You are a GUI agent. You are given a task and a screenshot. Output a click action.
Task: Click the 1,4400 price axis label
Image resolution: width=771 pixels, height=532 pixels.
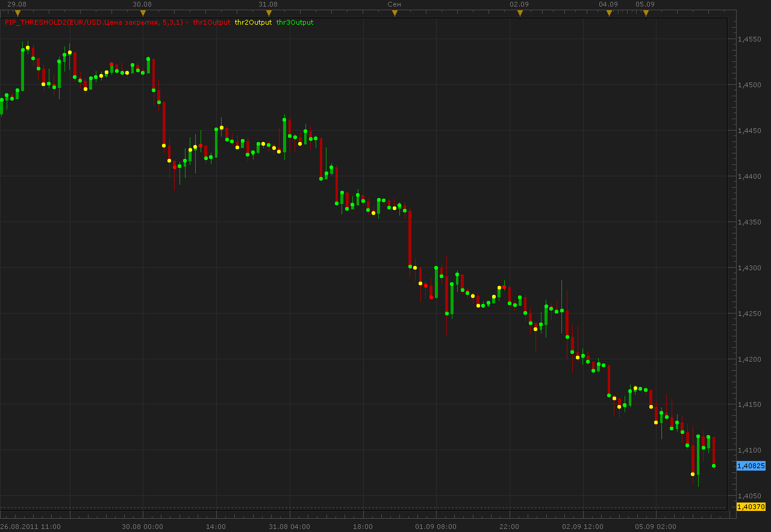749,176
